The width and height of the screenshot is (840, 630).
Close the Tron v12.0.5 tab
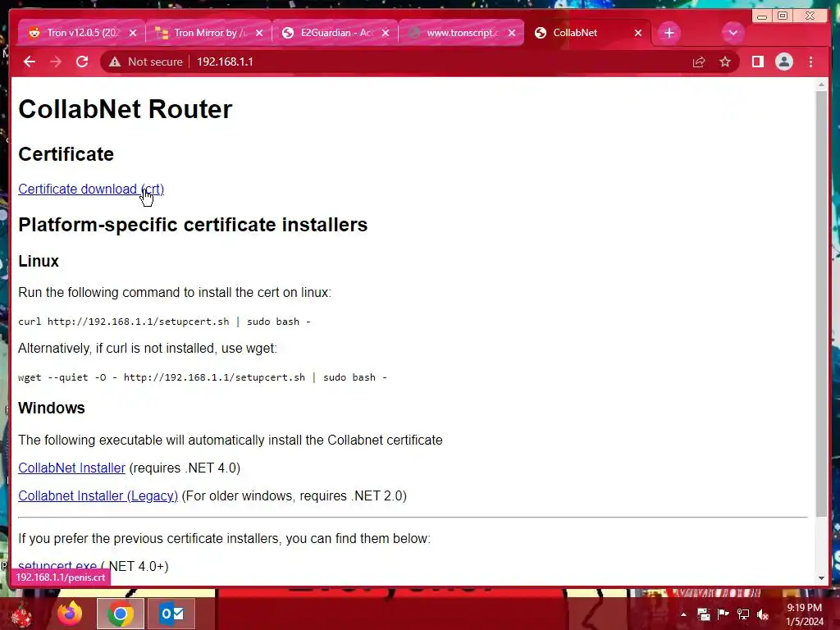(x=133, y=33)
